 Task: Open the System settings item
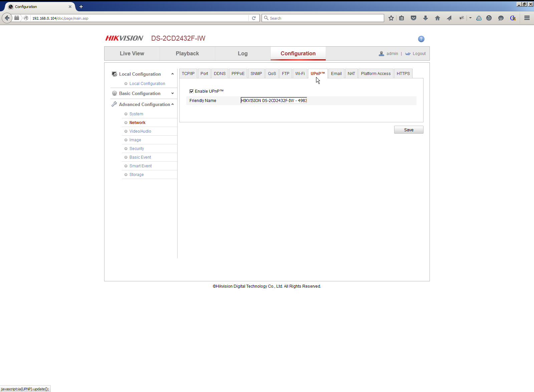coord(136,114)
